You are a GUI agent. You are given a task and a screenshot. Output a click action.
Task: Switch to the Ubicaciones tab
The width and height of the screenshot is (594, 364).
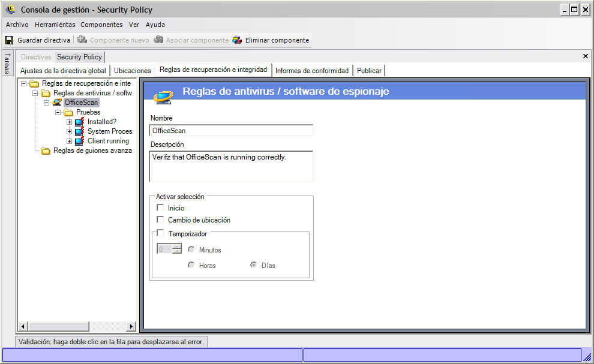[x=133, y=71]
